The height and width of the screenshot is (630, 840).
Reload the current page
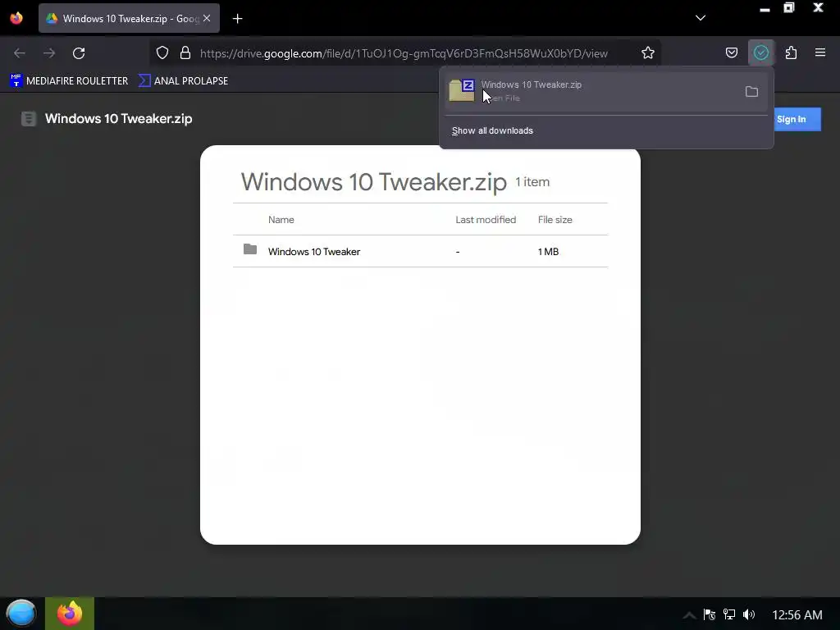click(79, 52)
